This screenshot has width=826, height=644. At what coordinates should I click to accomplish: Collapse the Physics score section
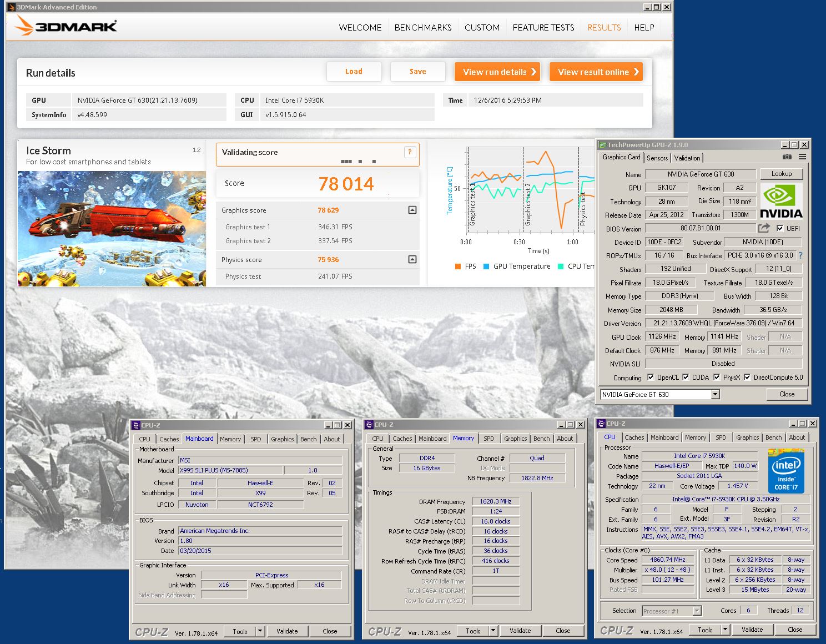[x=412, y=259]
